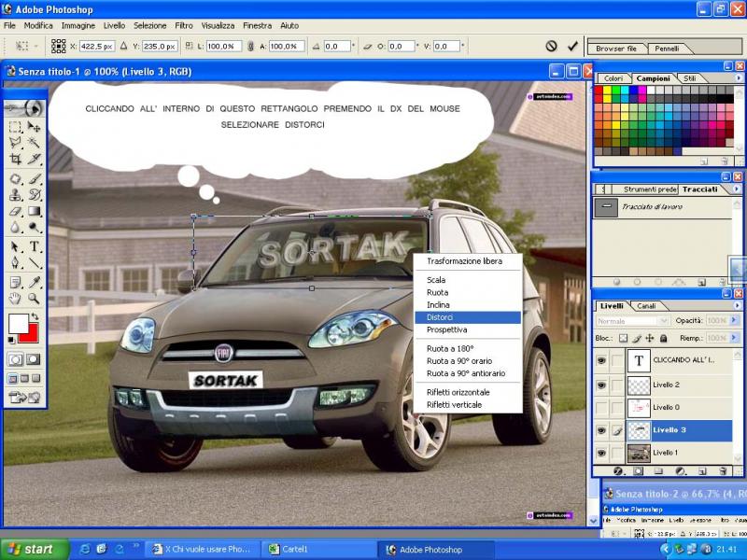Select the Zoom tool
The image size is (747, 560).
[x=34, y=299]
